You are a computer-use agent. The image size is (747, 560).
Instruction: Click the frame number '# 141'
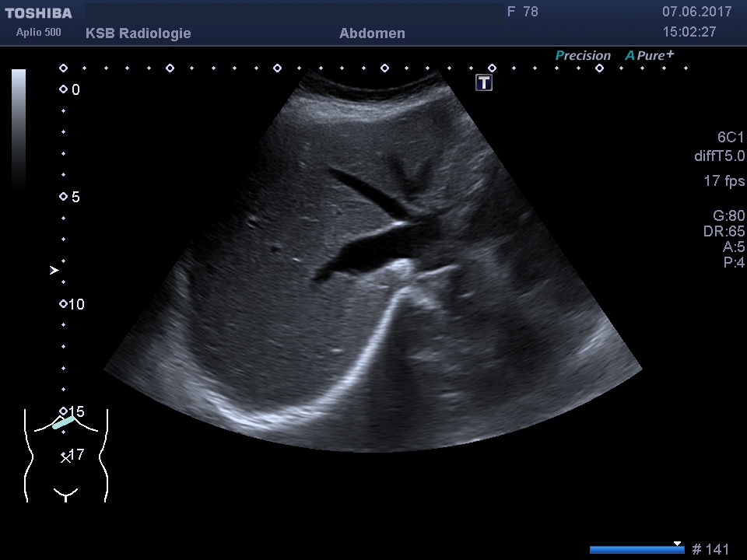[710, 549]
